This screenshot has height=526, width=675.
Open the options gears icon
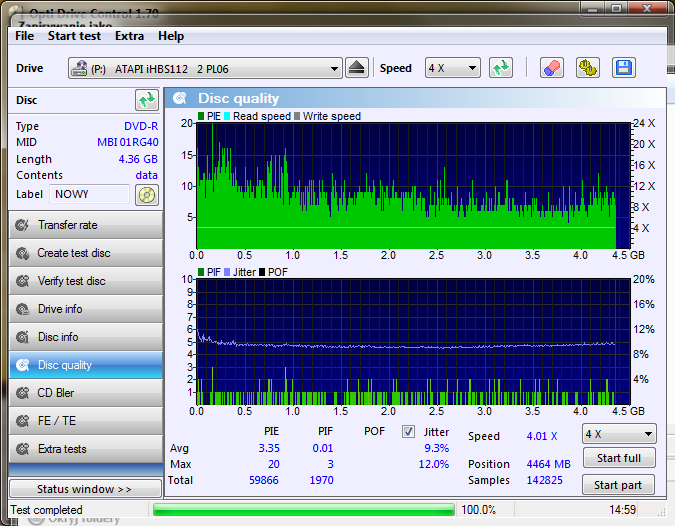click(588, 68)
